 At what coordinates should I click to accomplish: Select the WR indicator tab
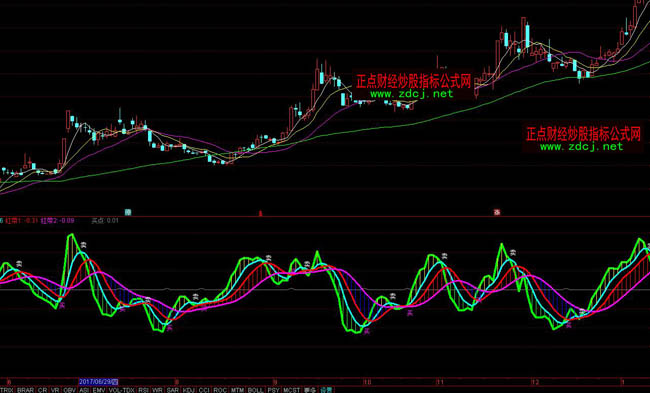click(157, 390)
